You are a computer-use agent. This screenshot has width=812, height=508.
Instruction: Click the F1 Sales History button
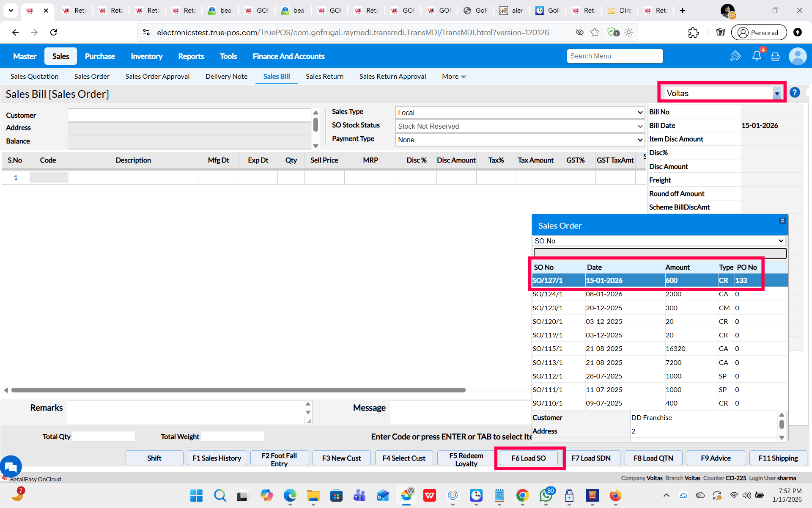[x=217, y=458]
